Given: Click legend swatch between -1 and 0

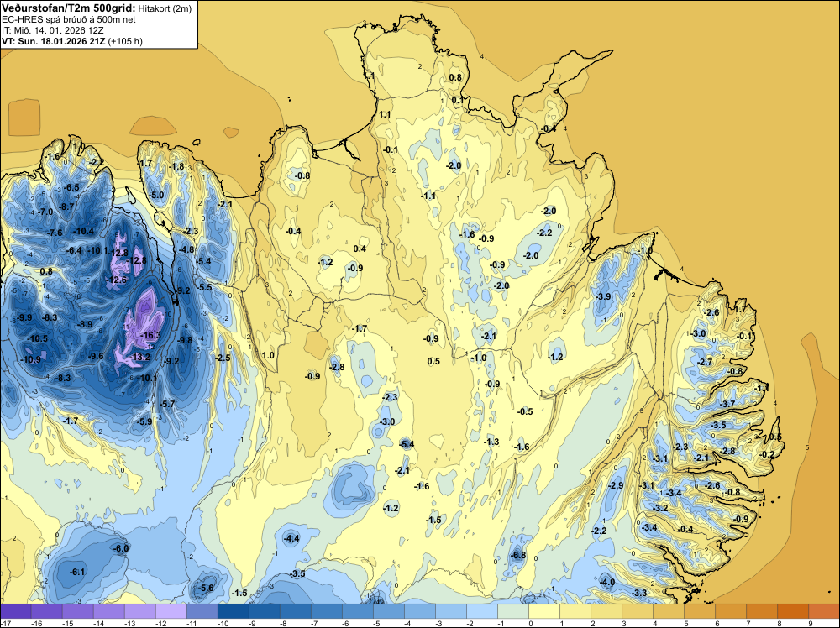Looking at the screenshot, I should pyautogui.click(x=513, y=611).
